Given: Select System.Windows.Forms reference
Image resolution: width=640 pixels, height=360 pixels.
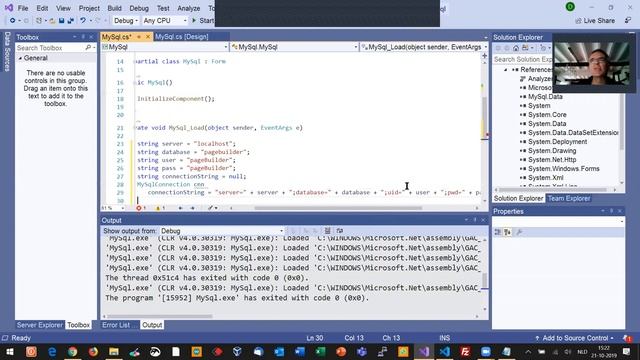Looking at the screenshot, I should (x=564, y=169).
